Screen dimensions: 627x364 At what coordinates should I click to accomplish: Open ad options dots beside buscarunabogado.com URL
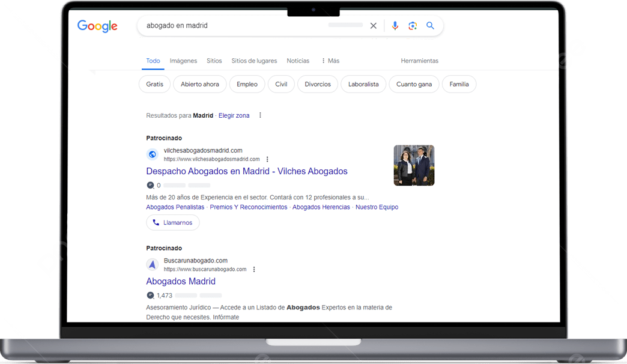coord(254,269)
